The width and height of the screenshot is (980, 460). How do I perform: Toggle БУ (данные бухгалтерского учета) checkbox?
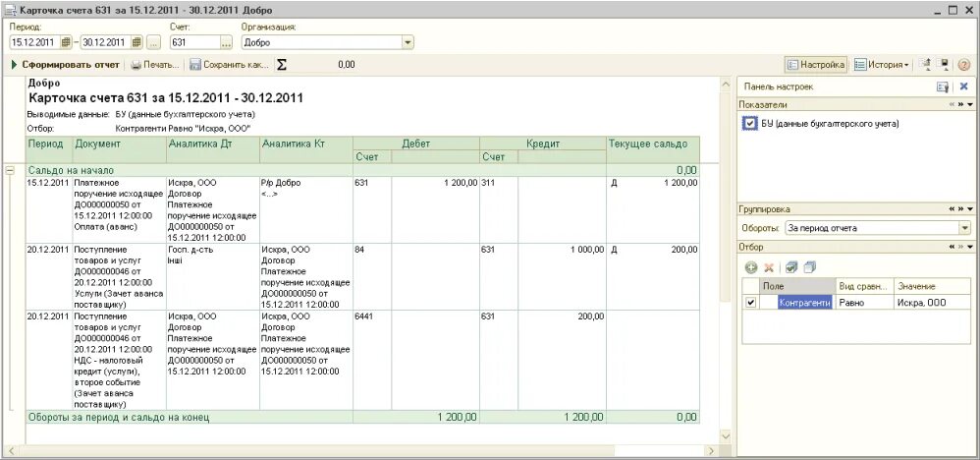click(749, 124)
